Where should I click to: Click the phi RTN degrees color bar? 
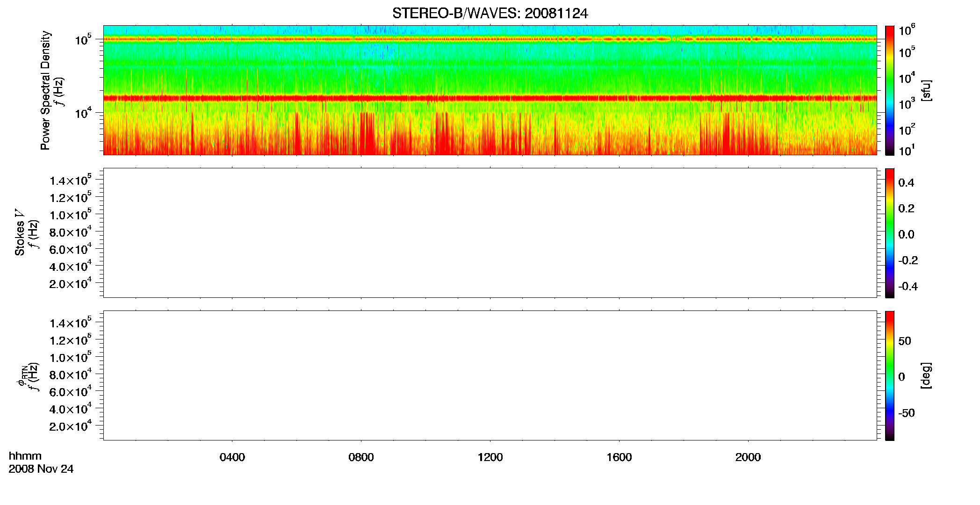click(890, 375)
